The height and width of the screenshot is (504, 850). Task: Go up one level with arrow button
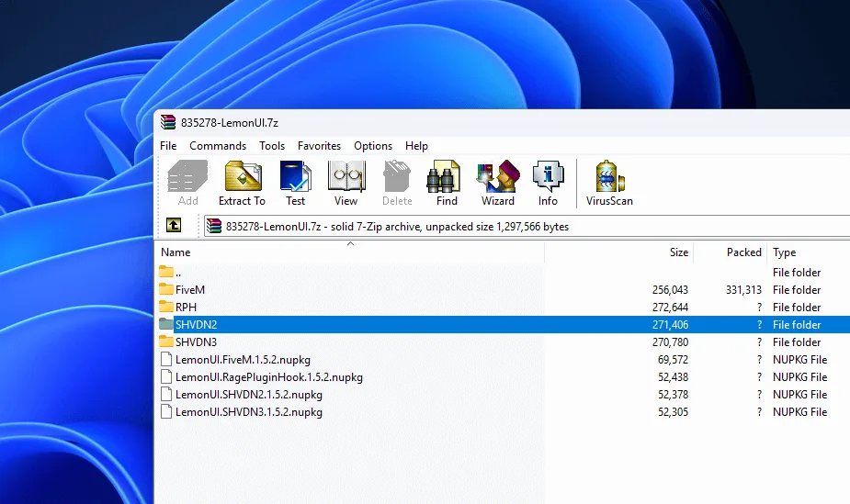coord(174,225)
